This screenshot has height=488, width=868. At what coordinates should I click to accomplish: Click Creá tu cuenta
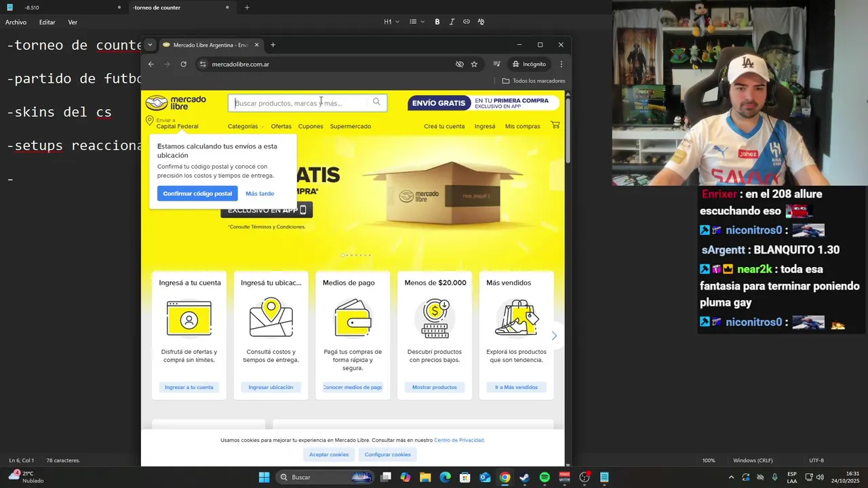pos(444,126)
